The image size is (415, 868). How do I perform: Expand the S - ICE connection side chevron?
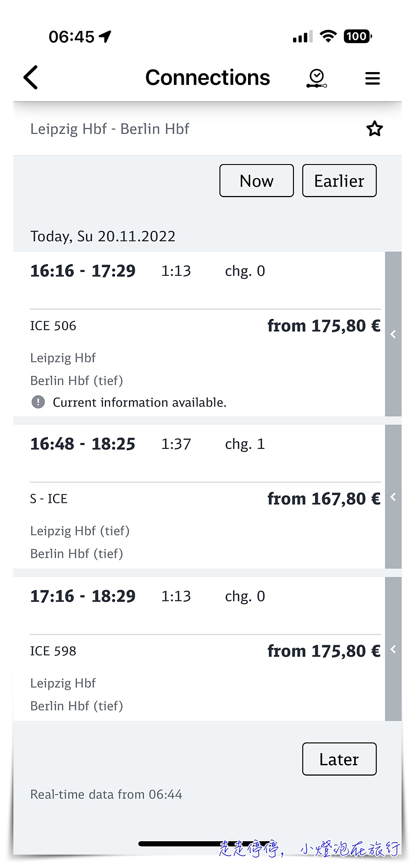pyautogui.click(x=393, y=497)
